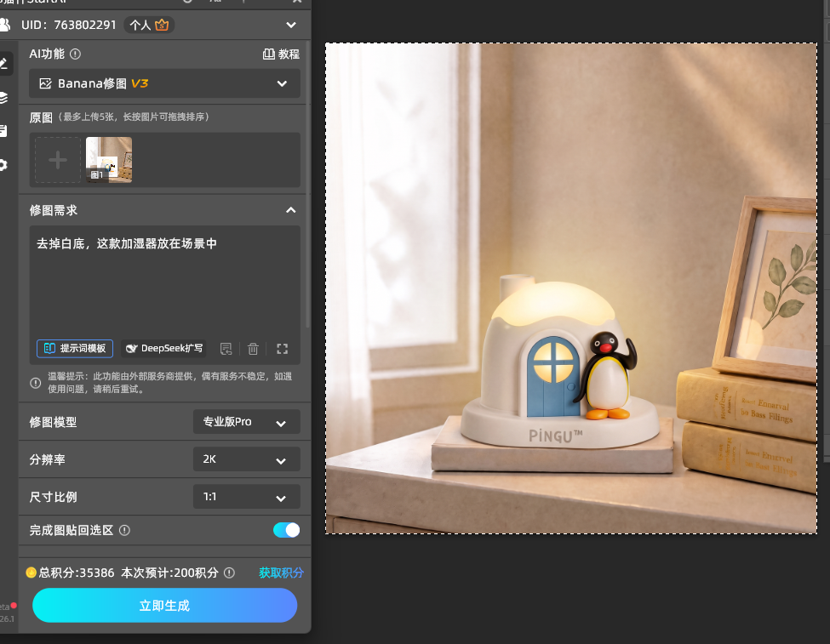830x644 pixels.
Task: Collapse the 修图需求 section
Action: (290, 210)
